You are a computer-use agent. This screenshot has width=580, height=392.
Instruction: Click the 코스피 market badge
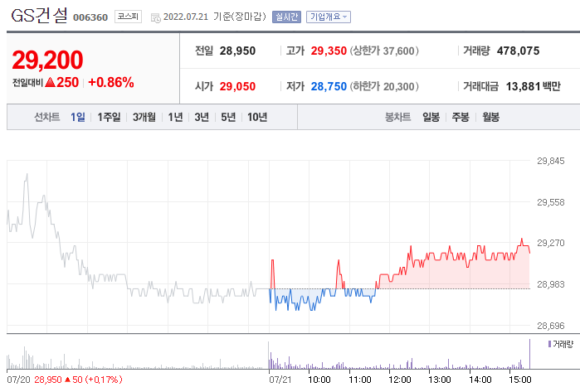pyautogui.click(x=128, y=17)
